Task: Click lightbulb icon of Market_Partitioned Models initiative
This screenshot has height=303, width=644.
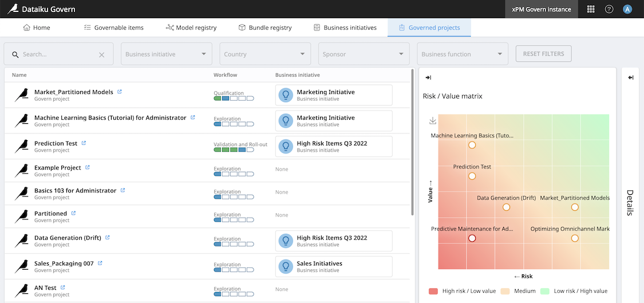Action: pyautogui.click(x=286, y=95)
